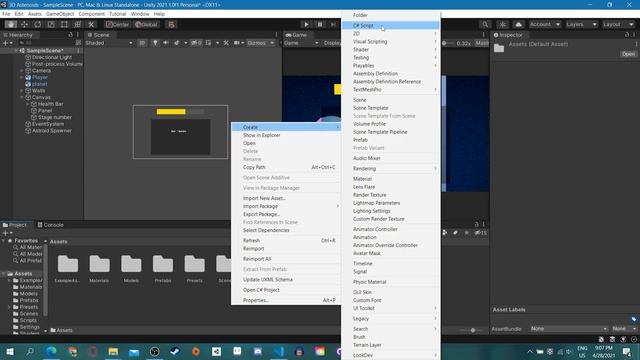Click the Play button
640x360 pixels.
click(306, 24)
